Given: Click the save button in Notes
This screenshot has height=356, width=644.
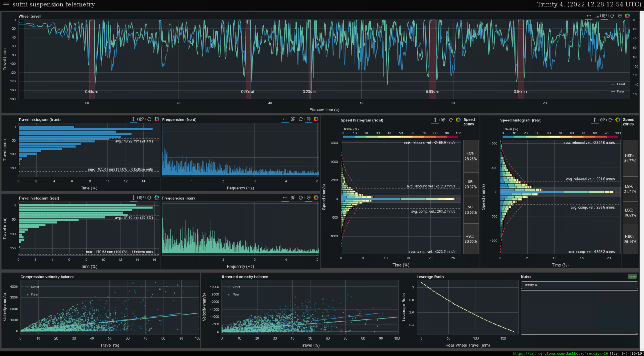Looking at the screenshot, I should coord(632,276).
